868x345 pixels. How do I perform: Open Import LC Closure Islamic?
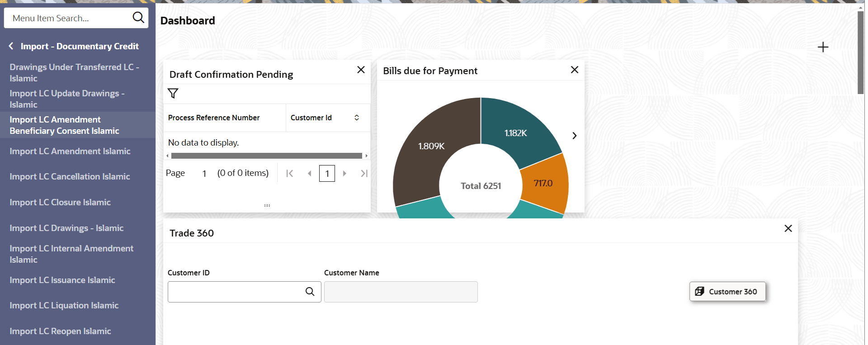(x=60, y=202)
